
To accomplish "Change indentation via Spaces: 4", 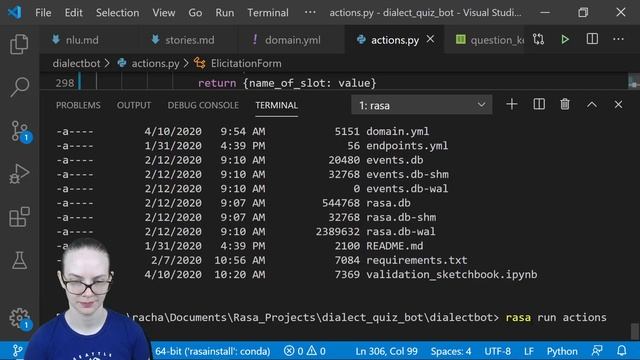I will (451, 351).
